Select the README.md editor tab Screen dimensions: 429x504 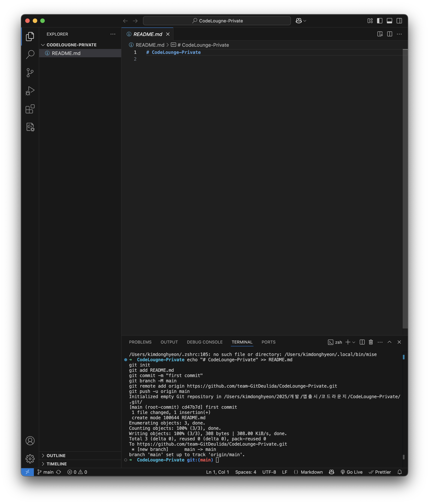[x=148, y=34]
